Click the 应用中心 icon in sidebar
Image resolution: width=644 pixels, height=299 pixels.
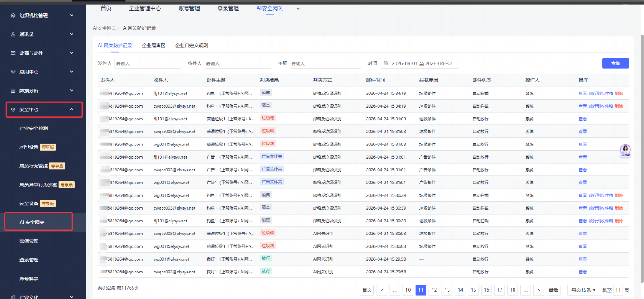click(13, 72)
